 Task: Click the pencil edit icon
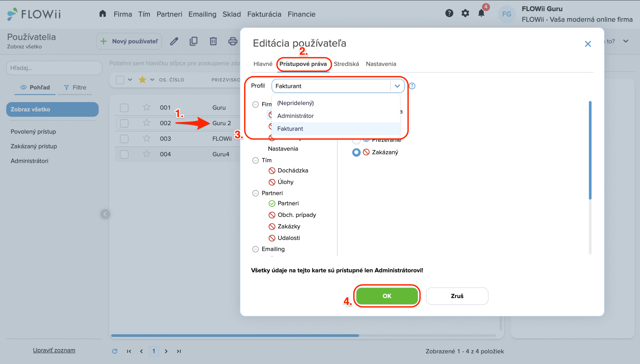pyautogui.click(x=174, y=41)
